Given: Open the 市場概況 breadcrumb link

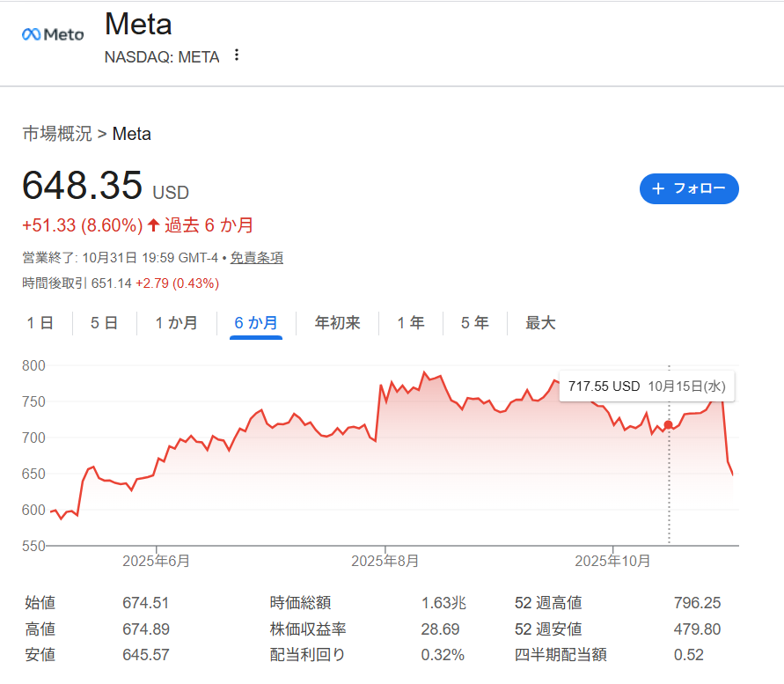Looking at the screenshot, I should pyautogui.click(x=57, y=134).
